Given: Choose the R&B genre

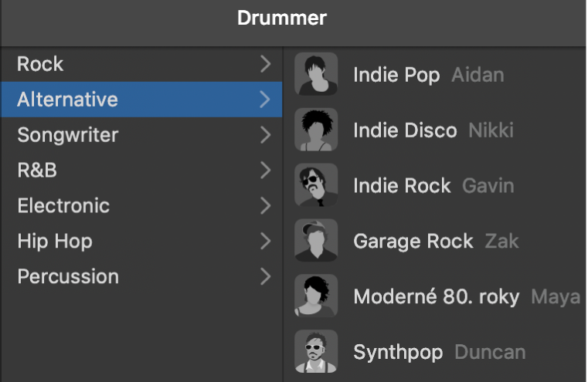Looking at the screenshot, I should (141, 171).
